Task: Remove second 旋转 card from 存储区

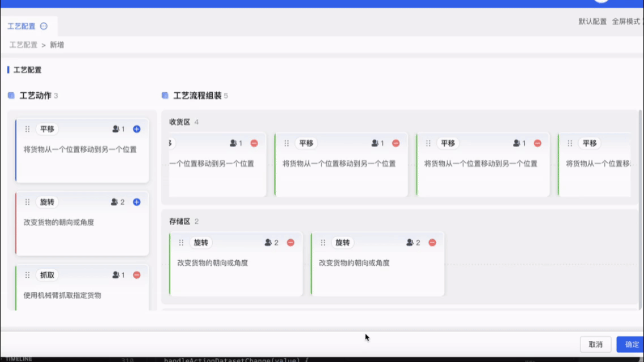Action: pos(432,243)
